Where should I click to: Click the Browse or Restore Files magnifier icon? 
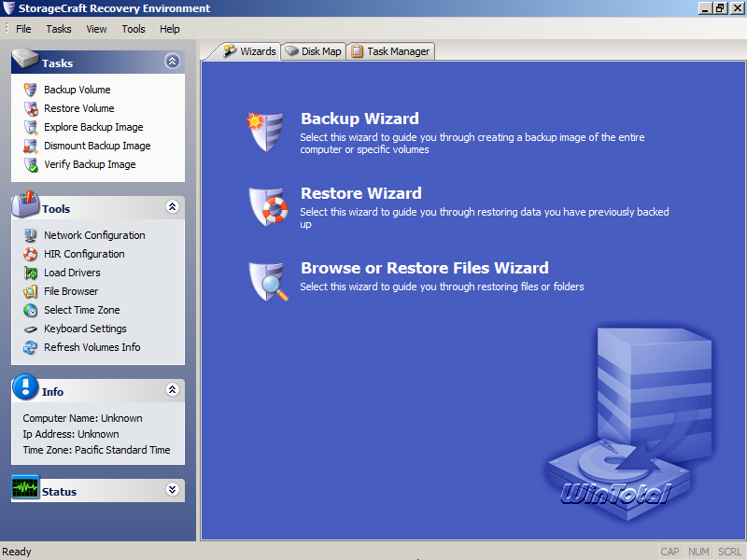(x=268, y=282)
